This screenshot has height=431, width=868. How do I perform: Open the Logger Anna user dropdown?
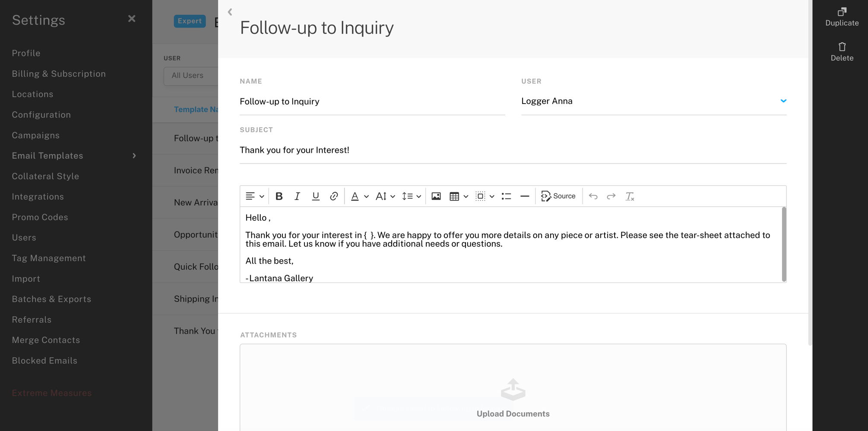pos(783,101)
